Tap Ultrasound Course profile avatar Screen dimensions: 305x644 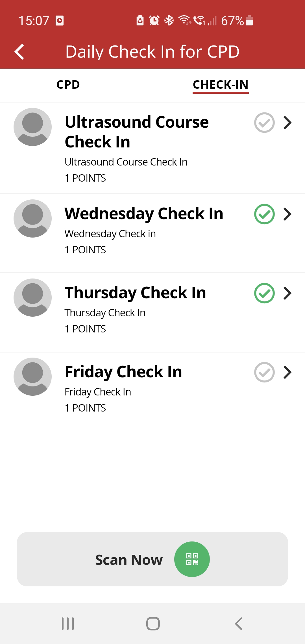[x=32, y=127]
